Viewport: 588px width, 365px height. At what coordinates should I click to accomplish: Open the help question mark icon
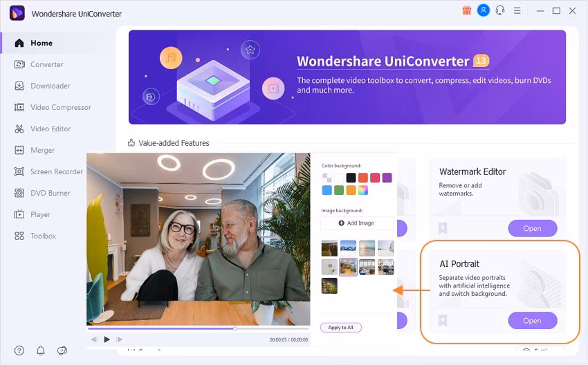pos(19,350)
